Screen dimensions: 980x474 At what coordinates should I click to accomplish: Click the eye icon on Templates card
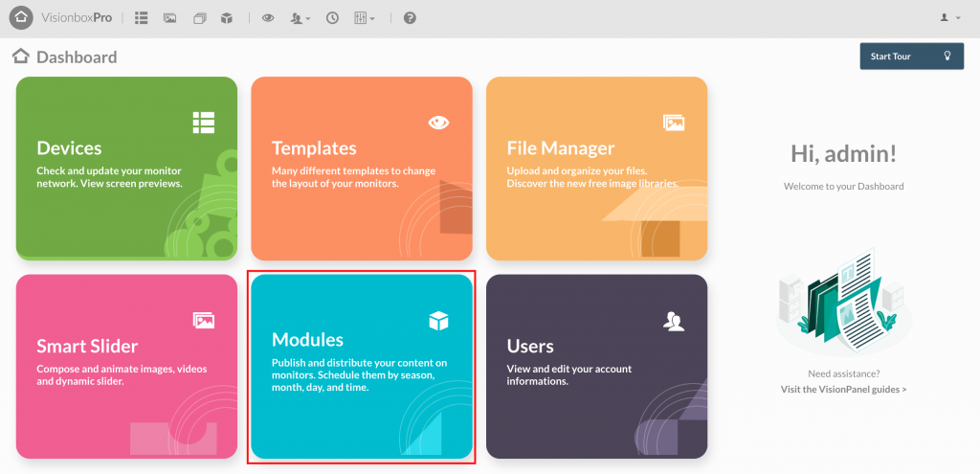tap(438, 123)
